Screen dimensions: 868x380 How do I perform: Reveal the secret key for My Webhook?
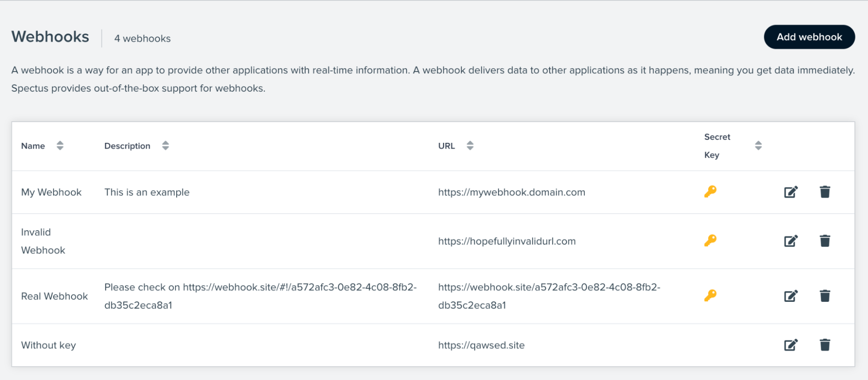tap(710, 192)
